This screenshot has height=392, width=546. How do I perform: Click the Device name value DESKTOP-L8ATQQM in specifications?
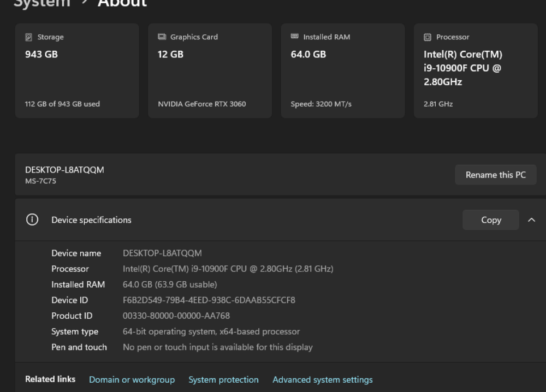(x=162, y=253)
